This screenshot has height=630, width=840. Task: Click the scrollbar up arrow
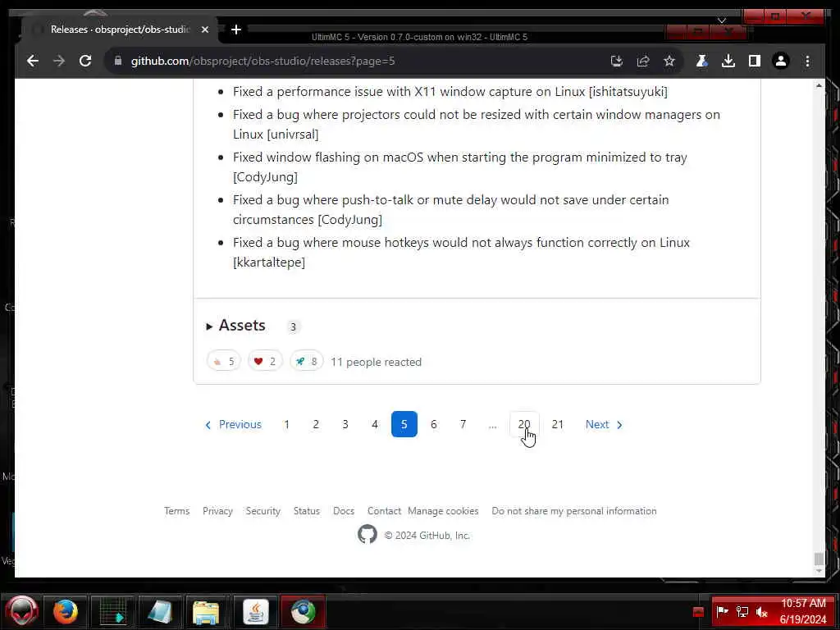click(x=819, y=85)
